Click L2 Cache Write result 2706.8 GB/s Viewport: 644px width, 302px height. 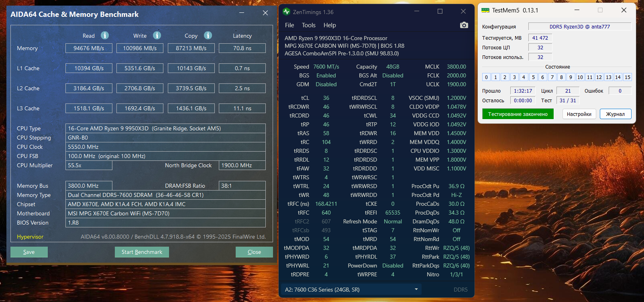pyautogui.click(x=140, y=88)
